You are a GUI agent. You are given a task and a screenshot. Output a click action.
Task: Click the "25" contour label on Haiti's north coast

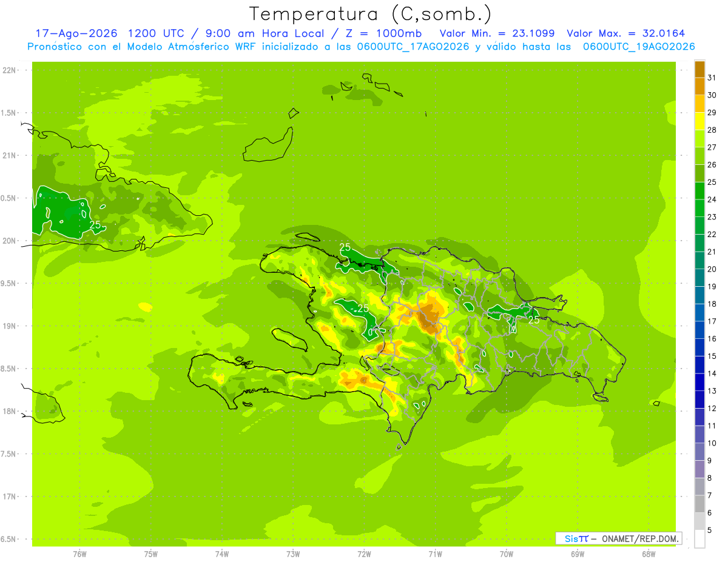(345, 247)
